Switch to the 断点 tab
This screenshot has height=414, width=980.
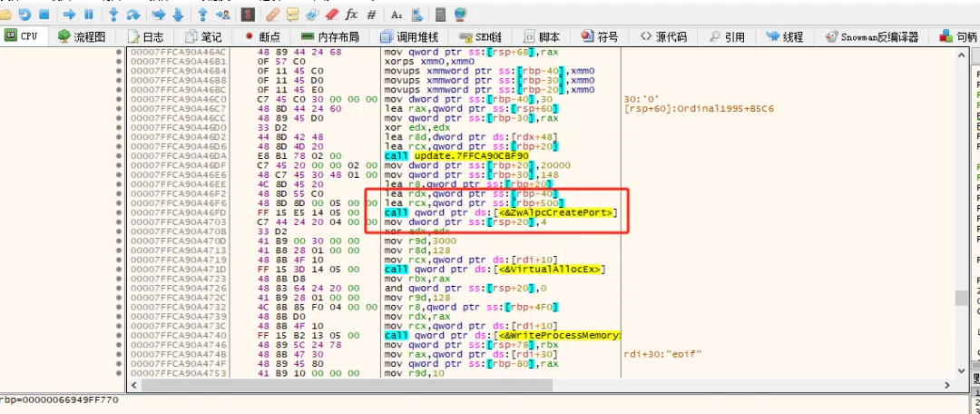pyautogui.click(x=262, y=37)
